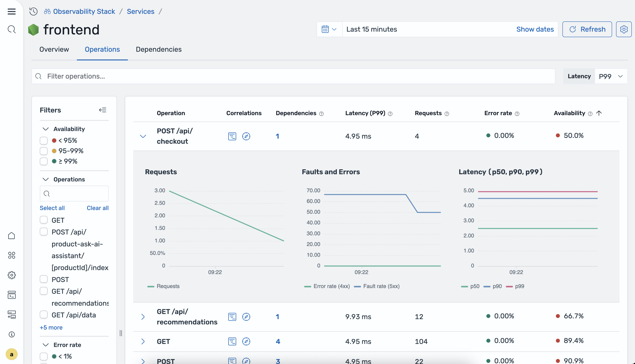Image resolution: width=635 pixels, height=364 pixels.
Task: Open the hamburger navigation menu
Action: coord(12,12)
